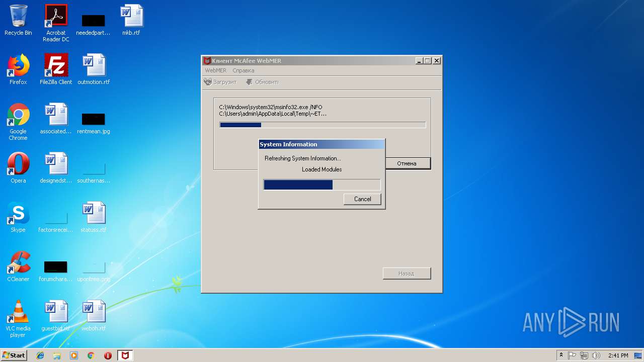Click the Назад button

(407, 274)
